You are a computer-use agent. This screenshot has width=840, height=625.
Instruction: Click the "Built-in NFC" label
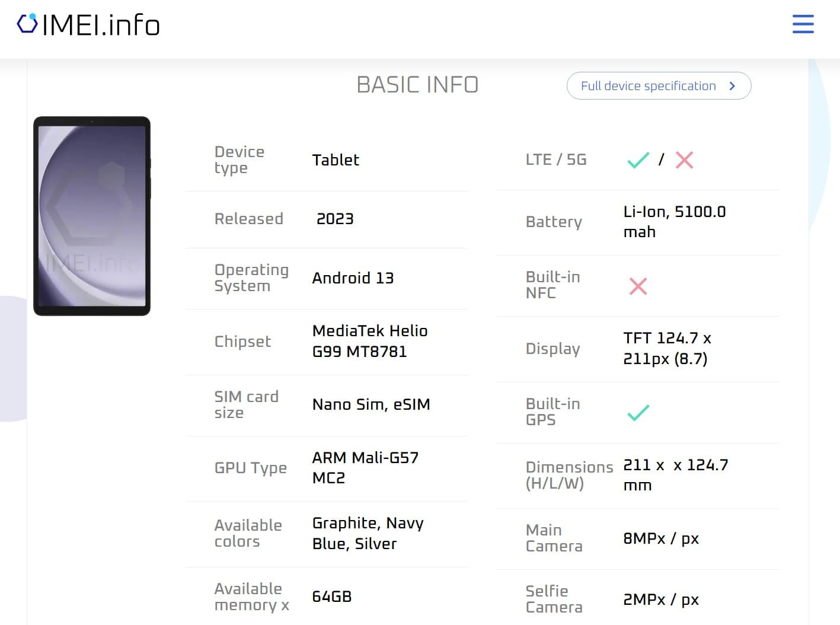tap(552, 285)
